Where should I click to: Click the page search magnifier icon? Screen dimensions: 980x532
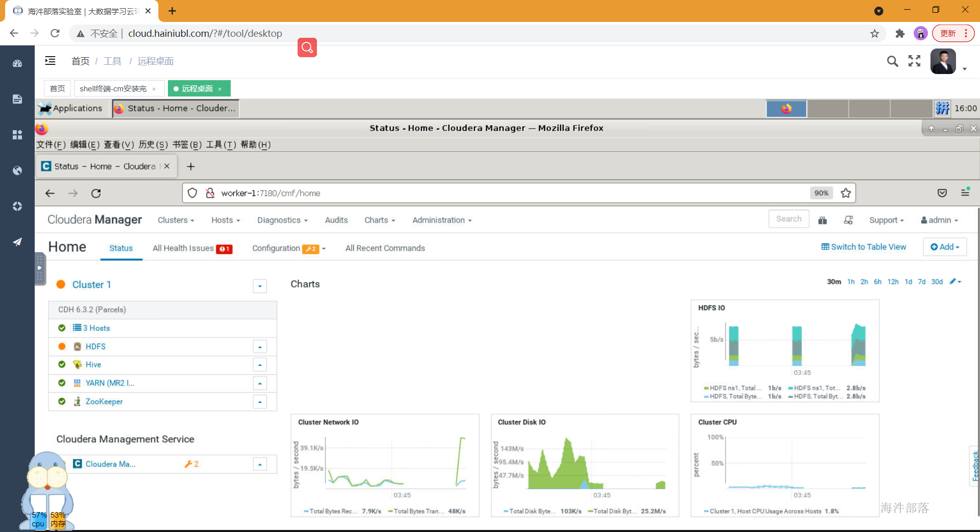[x=892, y=61]
